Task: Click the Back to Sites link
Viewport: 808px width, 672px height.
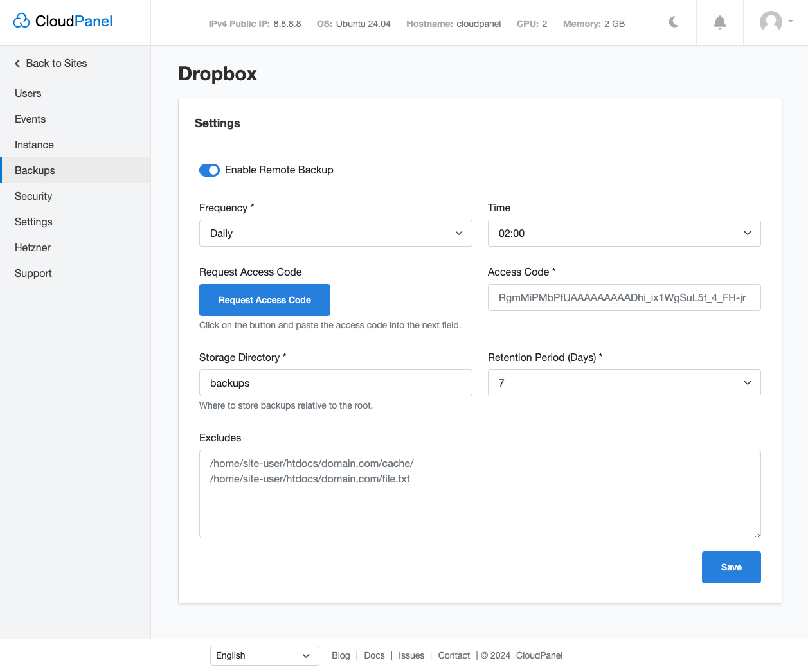Action: tap(56, 63)
